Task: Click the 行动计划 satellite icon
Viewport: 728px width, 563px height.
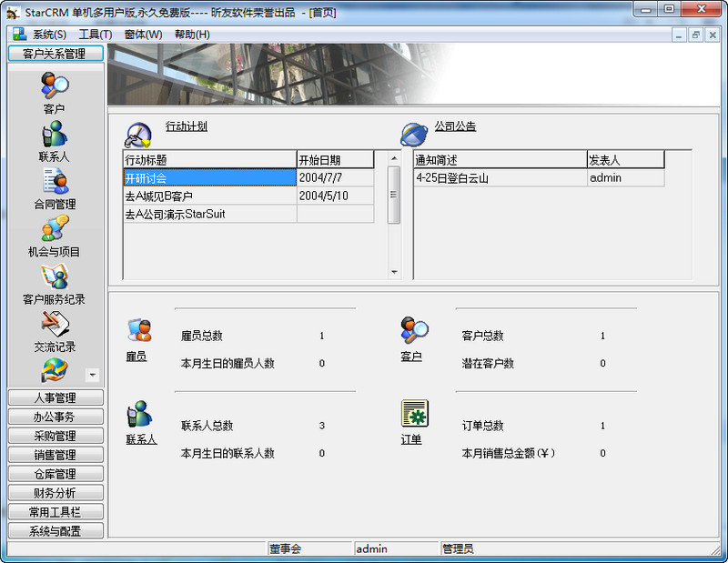Action: (x=138, y=135)
